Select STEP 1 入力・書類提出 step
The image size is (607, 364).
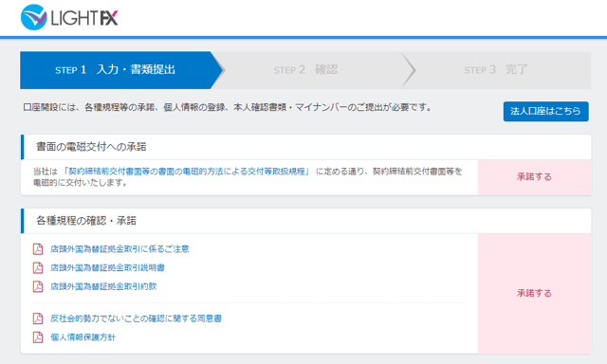pyautogui.click(x=120, y=70)
